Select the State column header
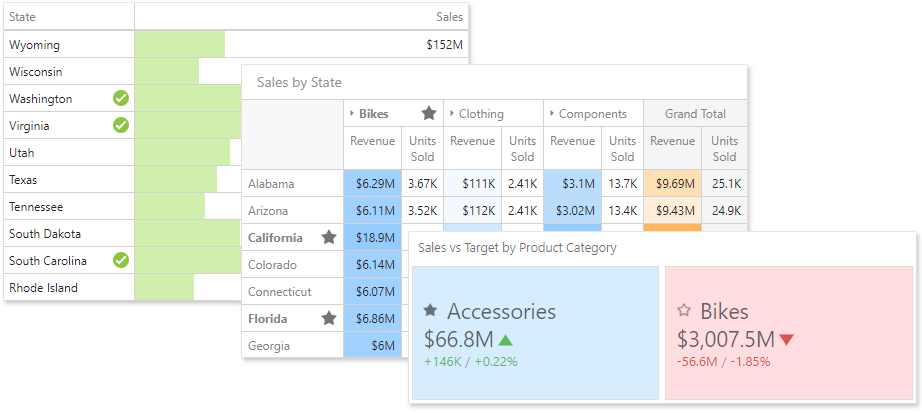The height and width of the screenshot is (413, 922). (23, 17)
